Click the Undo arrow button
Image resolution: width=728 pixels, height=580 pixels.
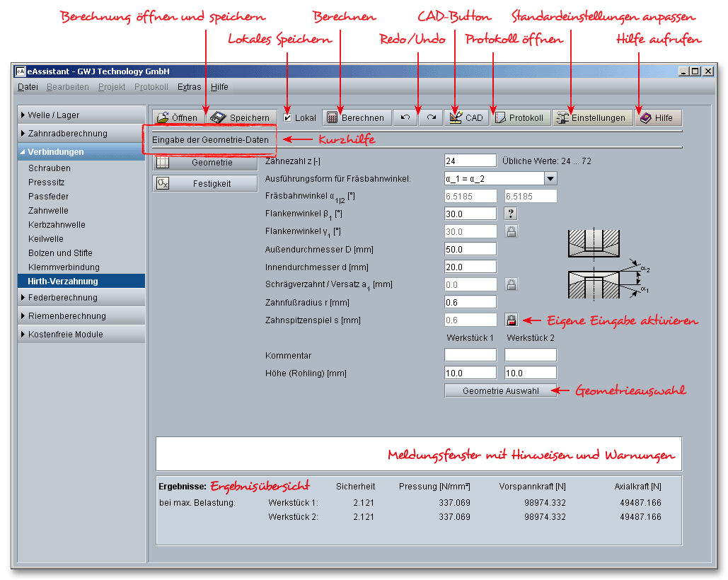pyautogui.click(x=405, y=118)
